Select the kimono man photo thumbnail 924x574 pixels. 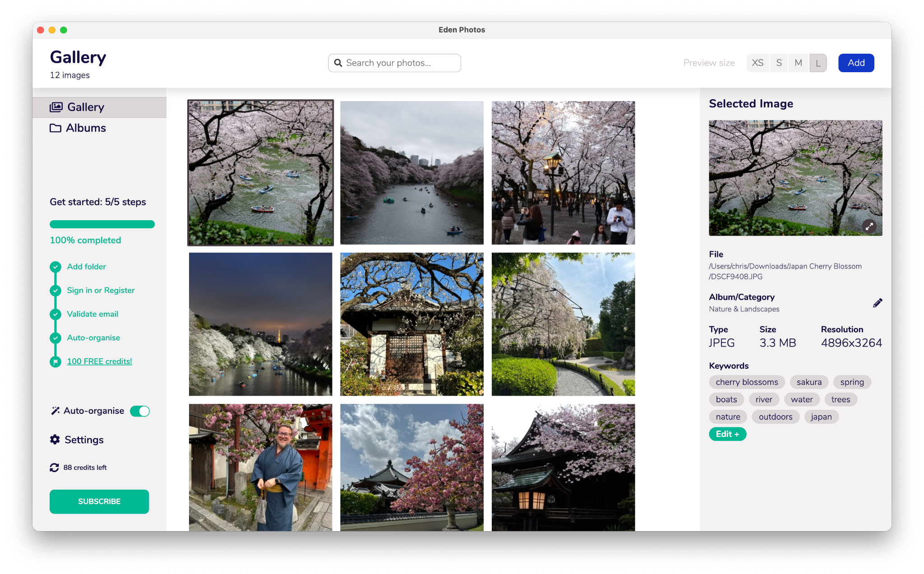point(260,467)
